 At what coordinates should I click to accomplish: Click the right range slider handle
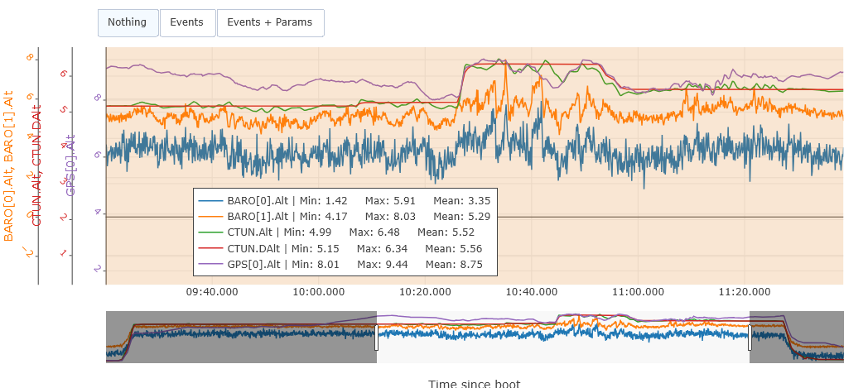click(x=750, y=337)
